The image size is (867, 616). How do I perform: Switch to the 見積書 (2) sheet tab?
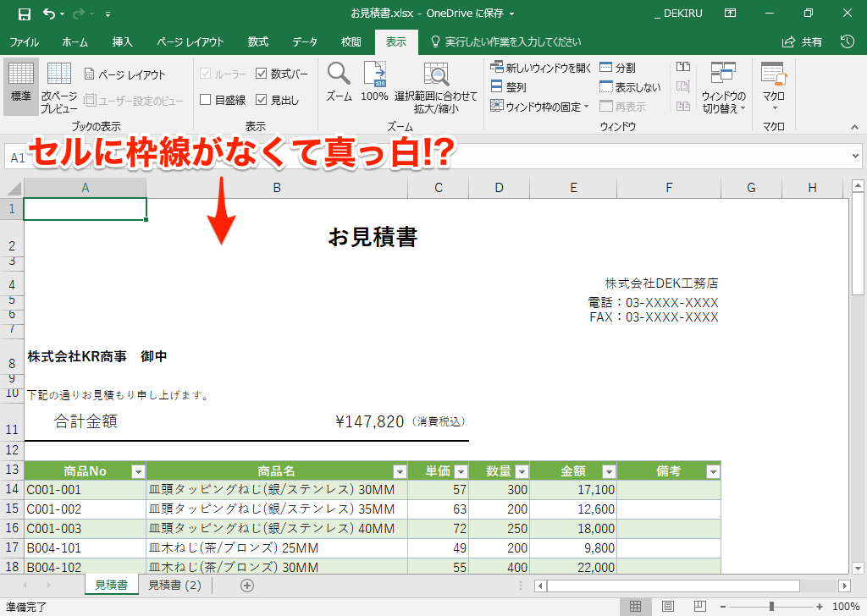point(174,585)
